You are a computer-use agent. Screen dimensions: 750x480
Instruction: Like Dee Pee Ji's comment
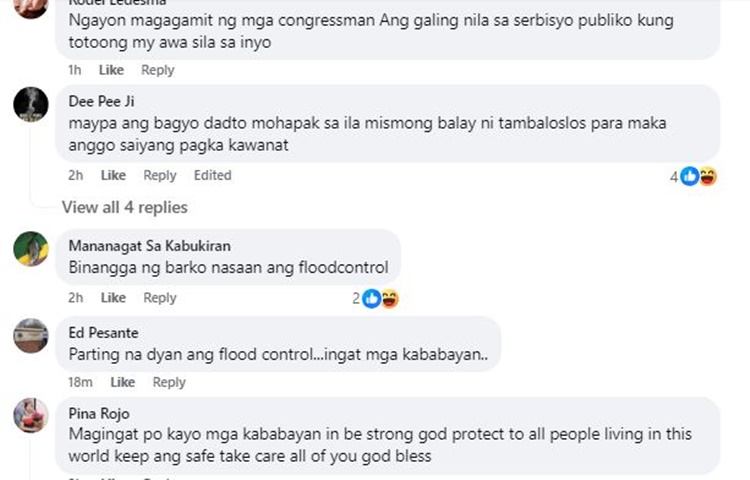(113, 175)
